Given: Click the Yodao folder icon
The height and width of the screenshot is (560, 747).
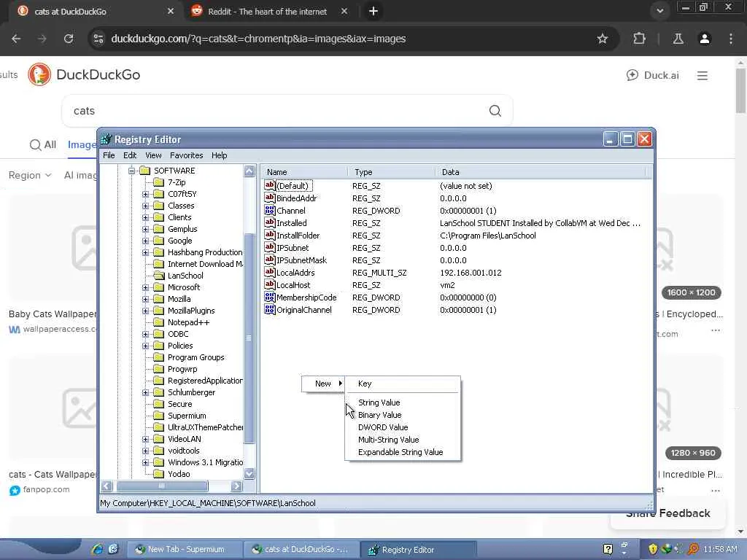Looking at the screenshot, I should point(158,474).
